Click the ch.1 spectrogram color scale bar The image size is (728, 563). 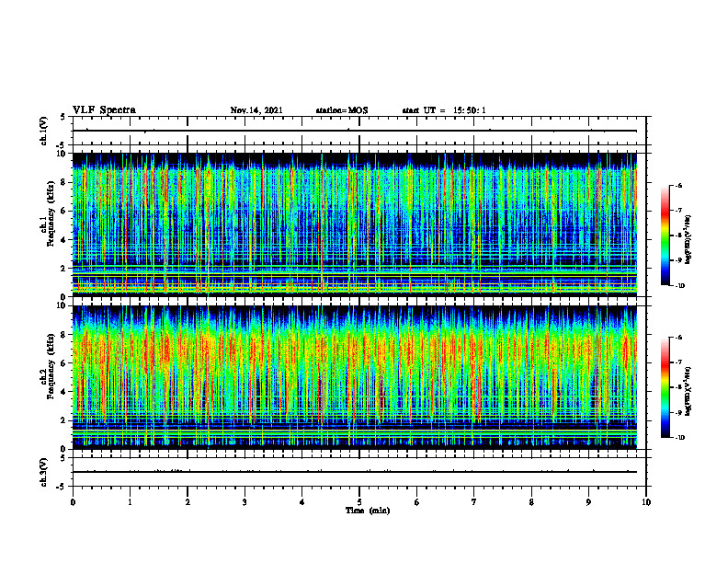665,236
